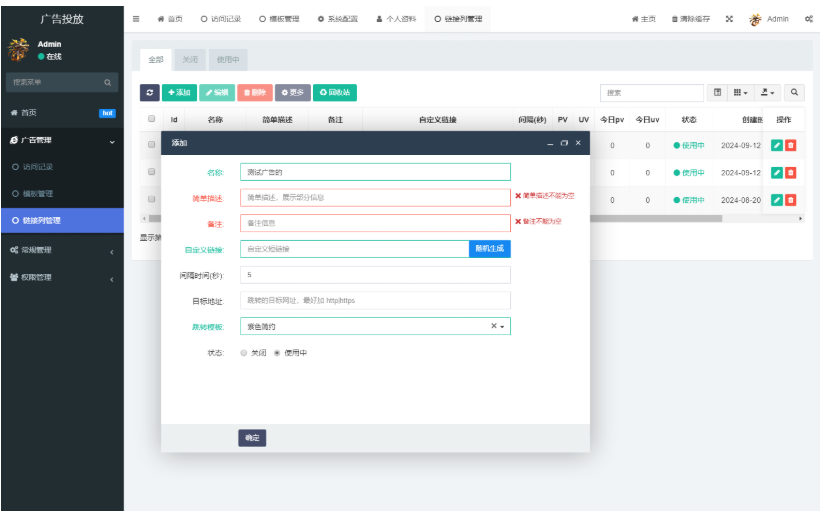Focus the 自定义链接 input field

[355, 249]
